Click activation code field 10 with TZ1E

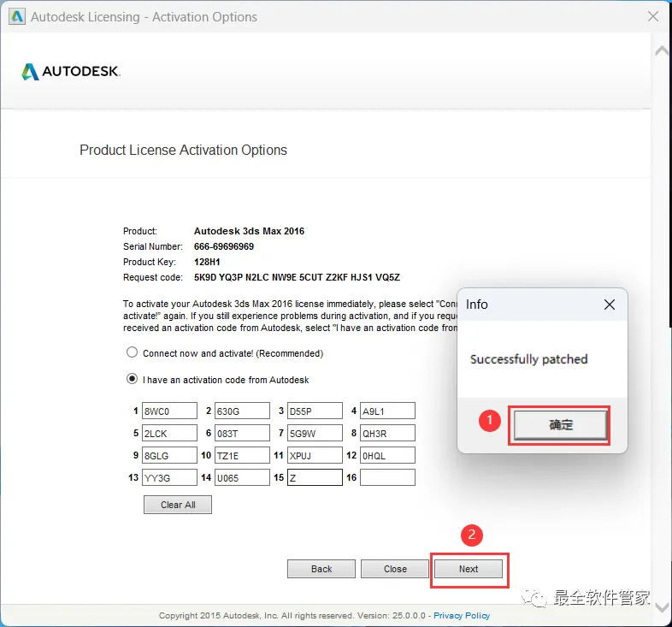242,455
